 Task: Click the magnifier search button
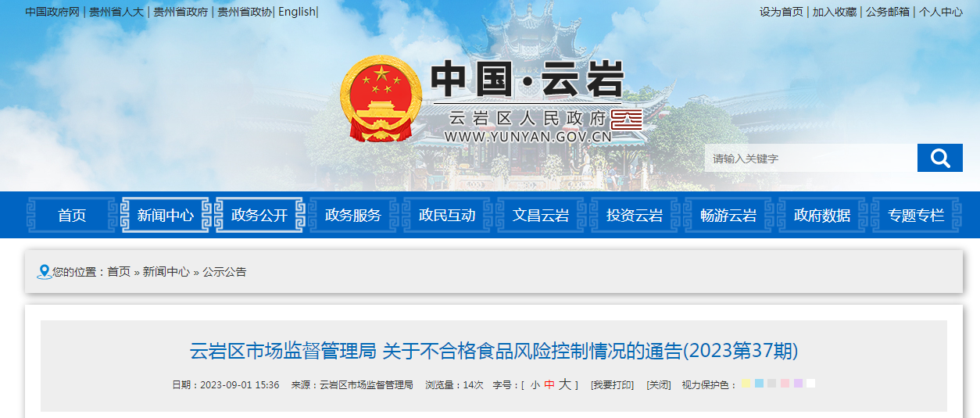click(x=939, y=158)
